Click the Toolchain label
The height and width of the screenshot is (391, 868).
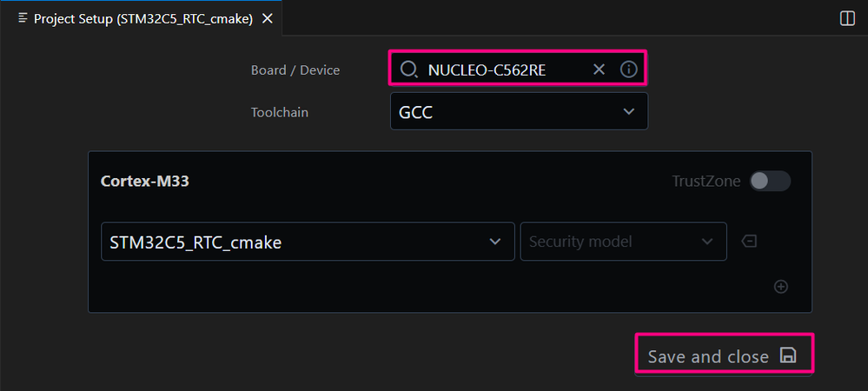pyautogui.click(x=280, y=112)
